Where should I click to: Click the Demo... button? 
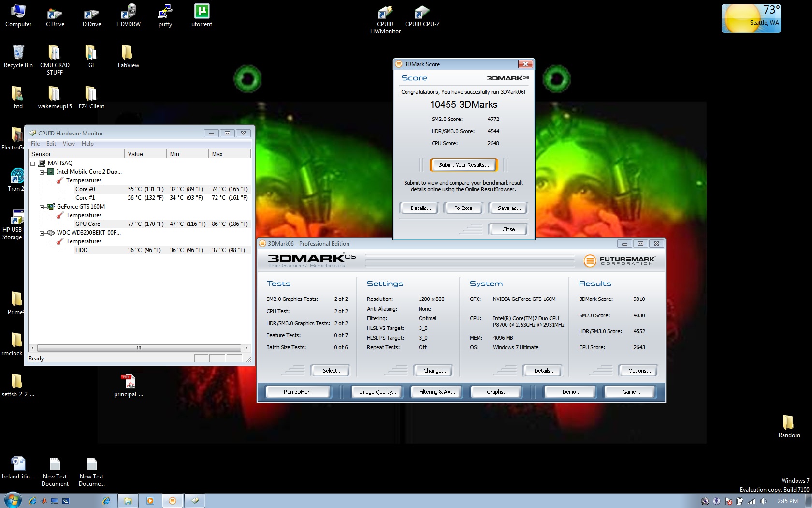click(571, 392)
